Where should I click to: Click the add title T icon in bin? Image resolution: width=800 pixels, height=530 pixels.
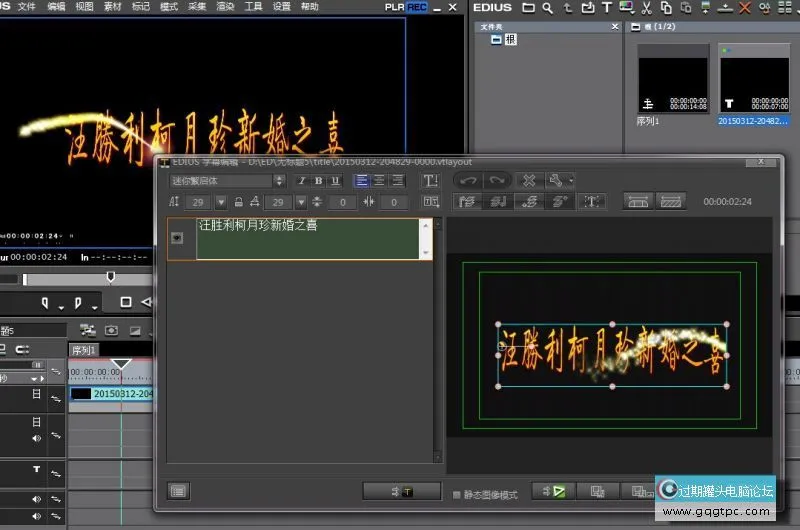click(x=606, y=8)
